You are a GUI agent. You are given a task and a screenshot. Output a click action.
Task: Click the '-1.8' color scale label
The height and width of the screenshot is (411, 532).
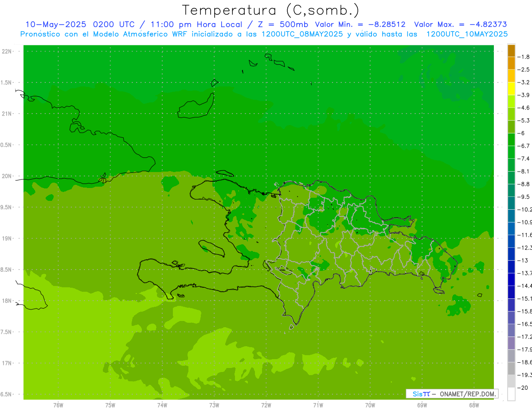coord(524,57)
